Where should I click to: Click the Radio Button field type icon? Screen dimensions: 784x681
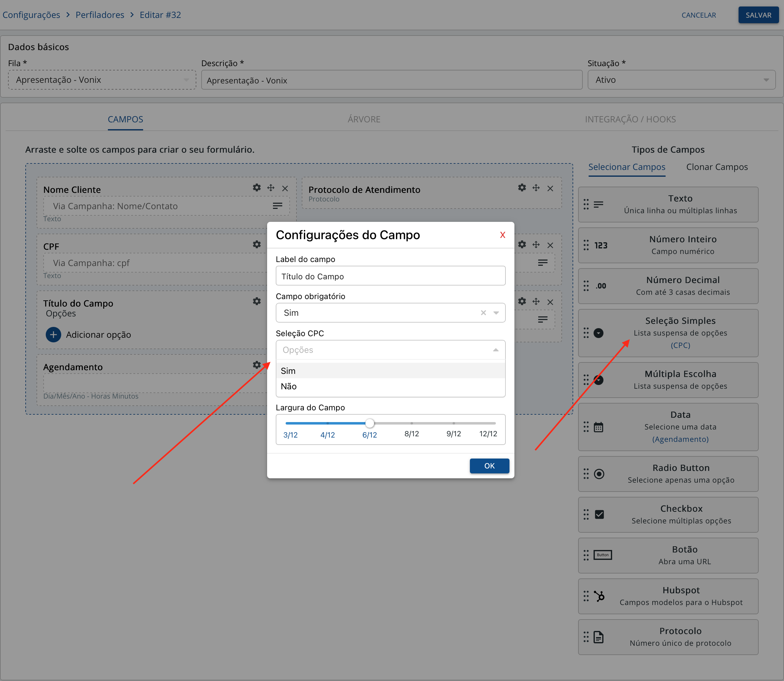coord(599,474)
